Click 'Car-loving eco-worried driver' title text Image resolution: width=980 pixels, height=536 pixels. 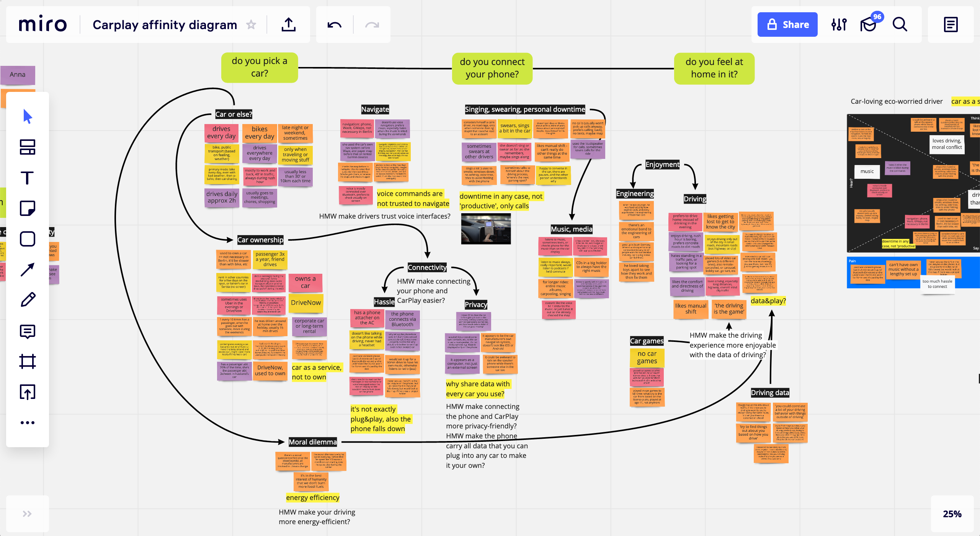point(897,101)
